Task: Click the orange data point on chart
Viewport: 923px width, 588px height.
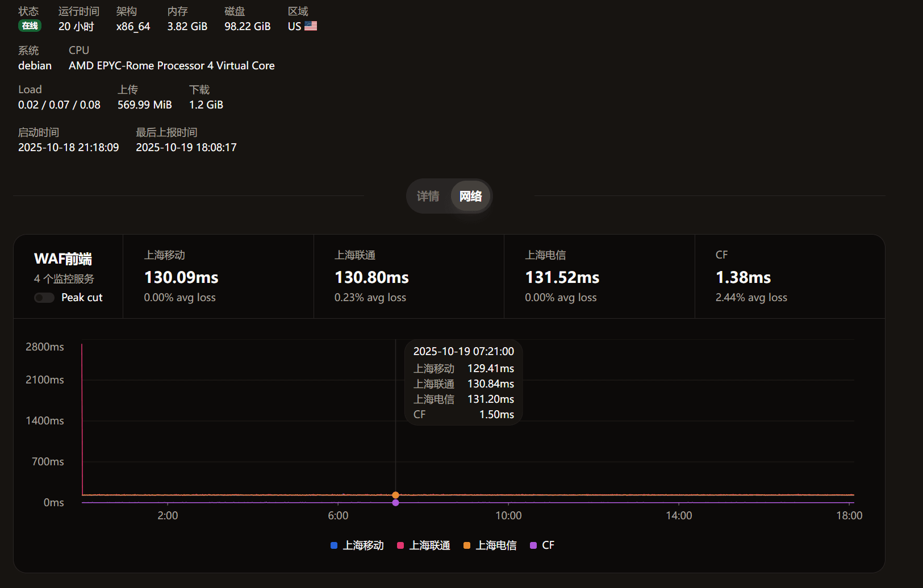Action: coord(396,495)
